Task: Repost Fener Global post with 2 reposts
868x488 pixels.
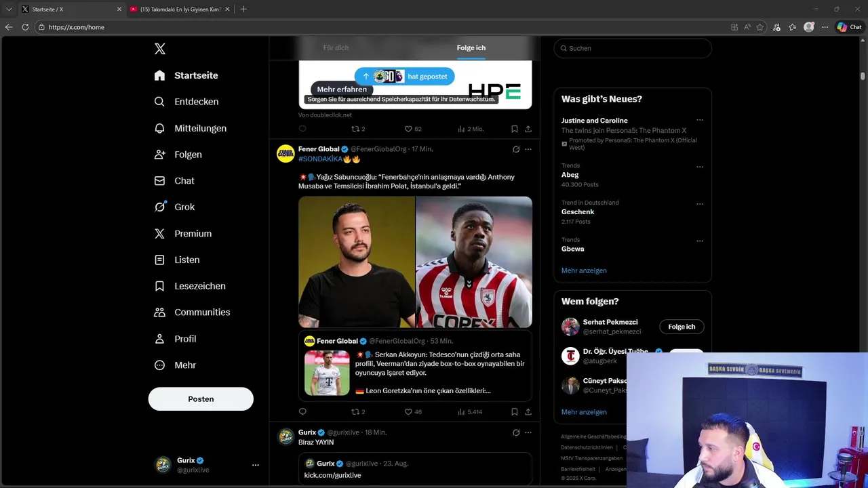Action: point(358,411)
